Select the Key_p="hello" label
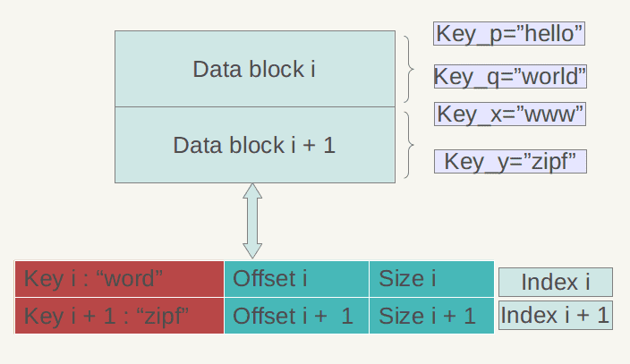This screenshot has width=630, height=364. pyautogui.click(x=510, y=34)
